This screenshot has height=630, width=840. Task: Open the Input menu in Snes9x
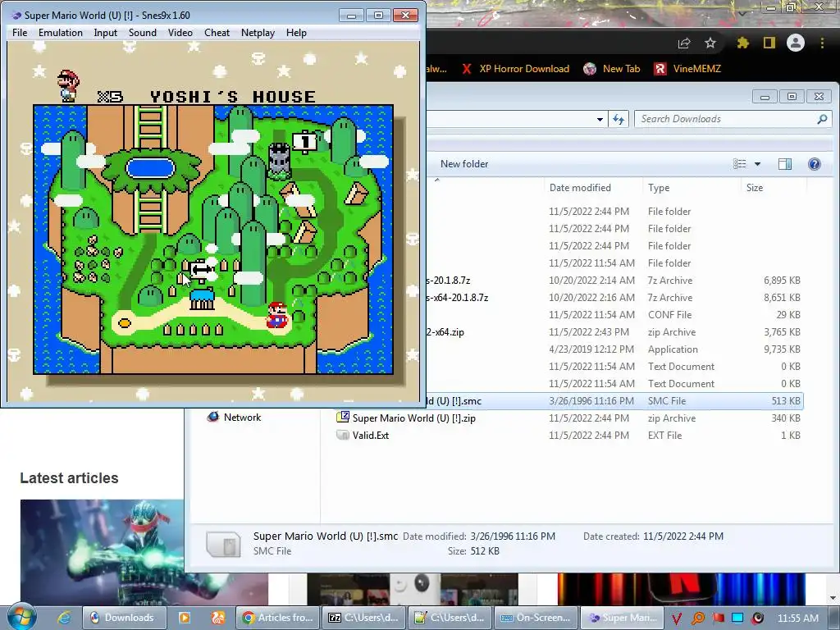coord(106,33)
